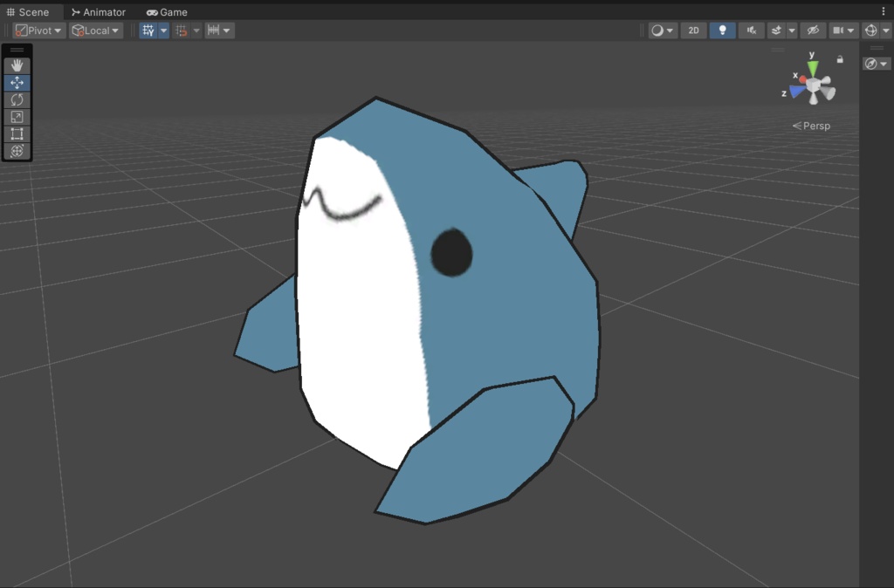Switch to the Game tab
This screenshot has height=588, width=894.
pyautogui.click(x=166, y=11)
